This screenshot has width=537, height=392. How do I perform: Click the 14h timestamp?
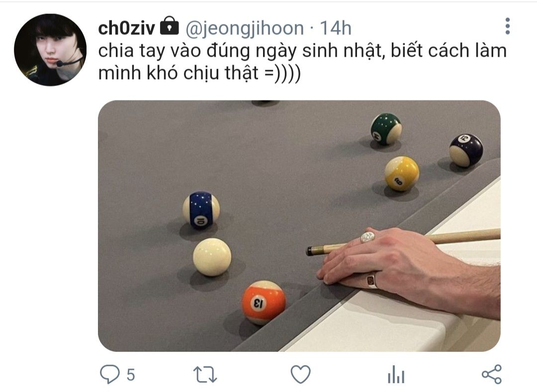(335, 28)
